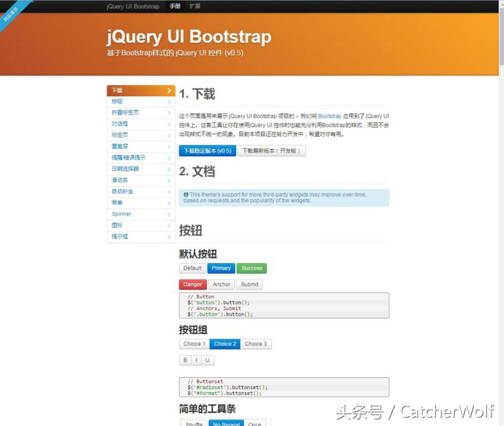Screen dimensions: 504x426
Task: Click banner subtitle 基于Bootstrap样式的 jQuery UI 控件 (v0.5)
Action: pyautogui.click(x=176, y=53)
